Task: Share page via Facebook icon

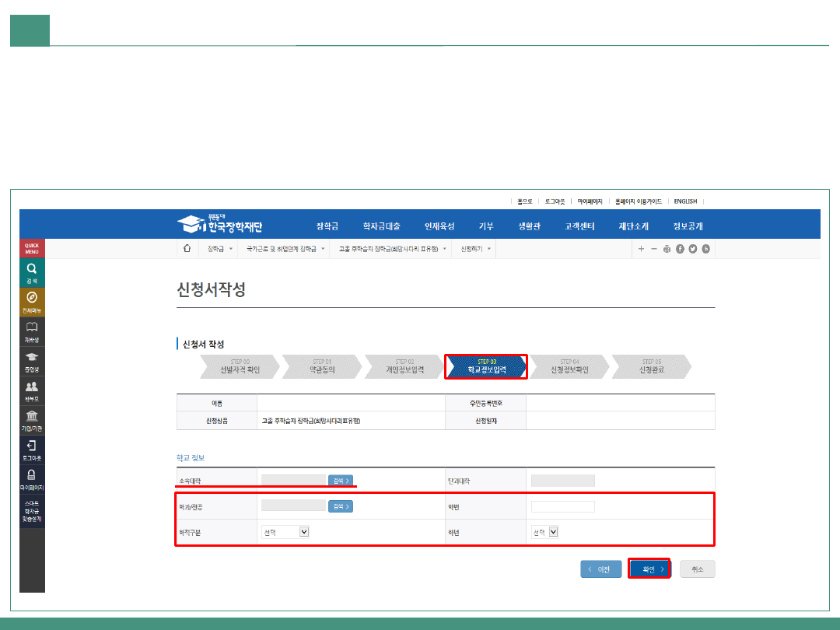Action: pos(680,249)
